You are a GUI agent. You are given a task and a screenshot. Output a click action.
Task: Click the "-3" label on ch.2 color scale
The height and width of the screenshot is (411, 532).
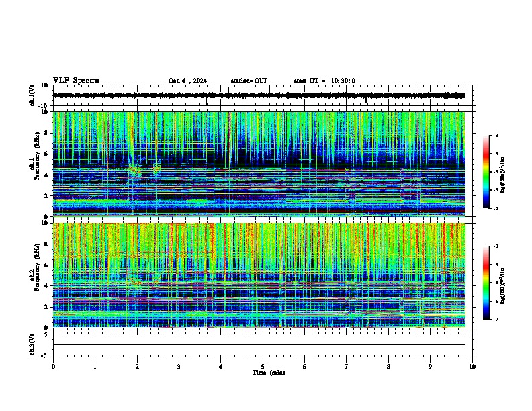(x=495, y=246)
